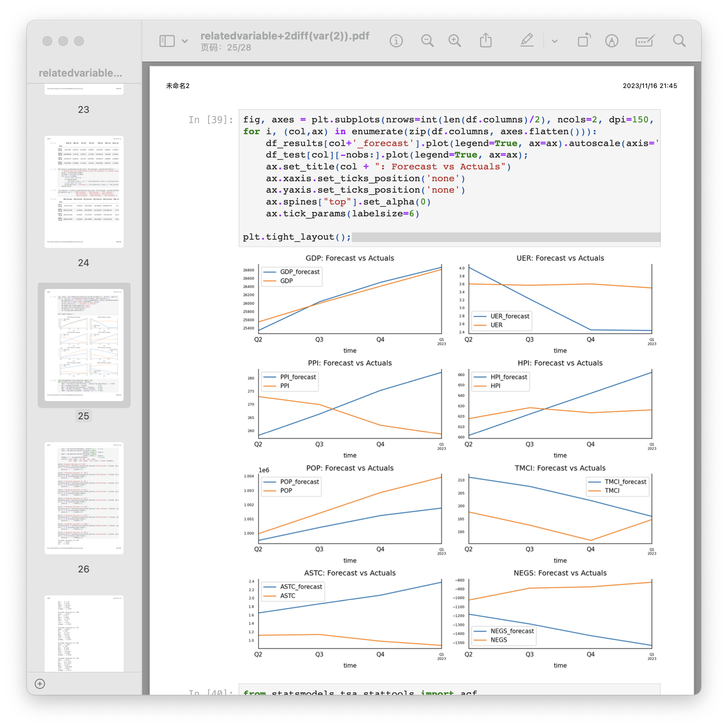Open the sidebar view options dropdown
The image size is (728, 728).
point(185,41)
